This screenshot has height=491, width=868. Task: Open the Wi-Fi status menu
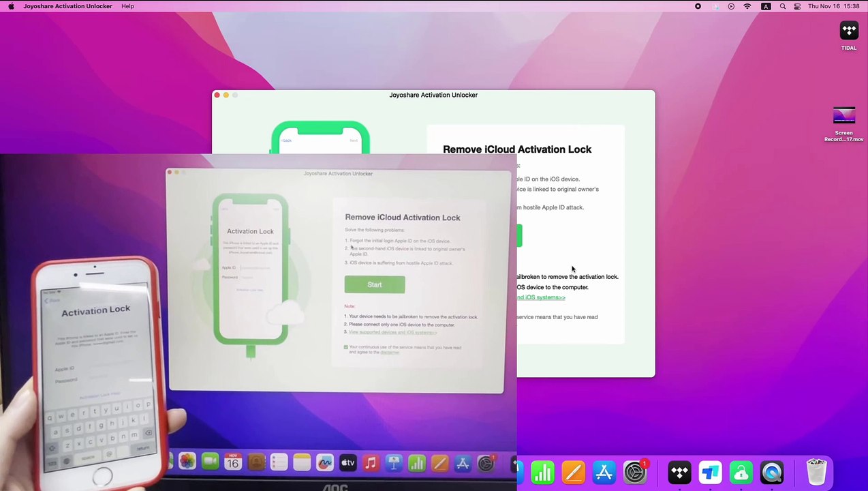coord(747,6)
